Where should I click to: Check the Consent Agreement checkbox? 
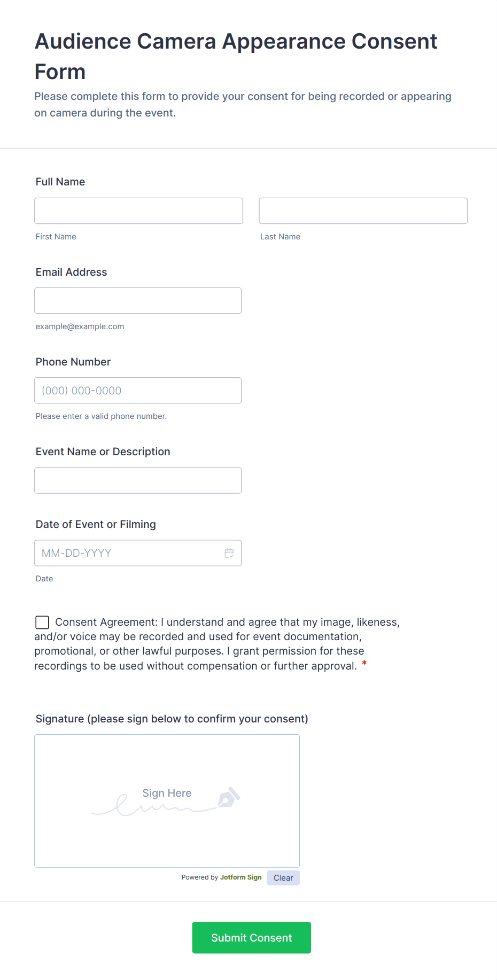[42, 622]
